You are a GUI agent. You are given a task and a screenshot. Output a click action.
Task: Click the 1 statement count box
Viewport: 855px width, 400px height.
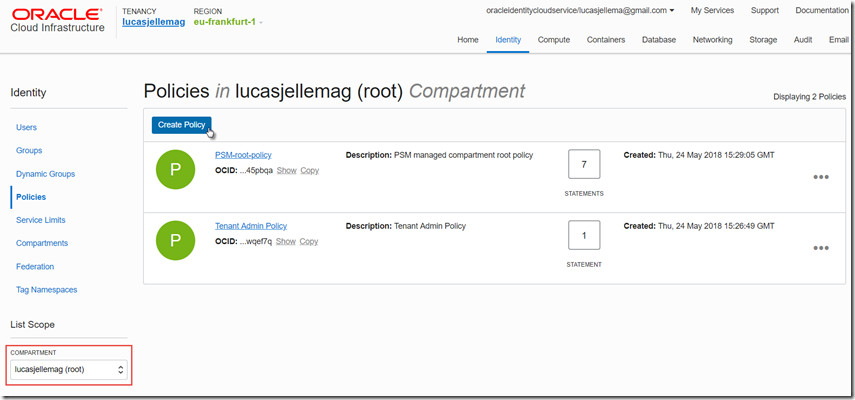tap(584, 236)
